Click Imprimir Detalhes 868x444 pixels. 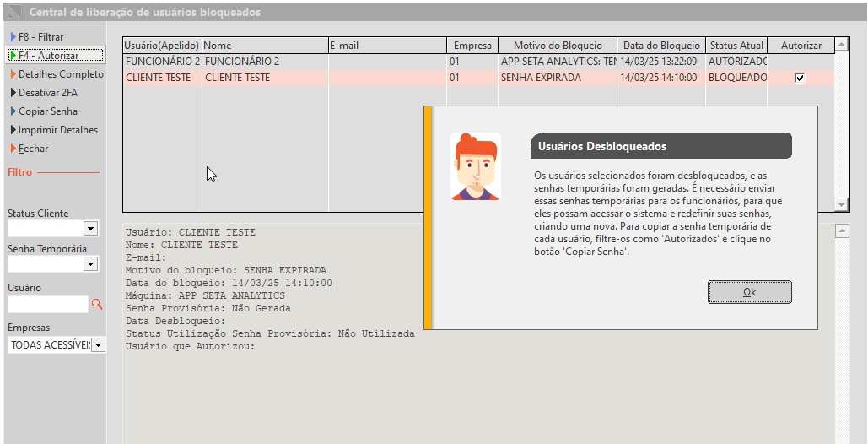point(54,130)
